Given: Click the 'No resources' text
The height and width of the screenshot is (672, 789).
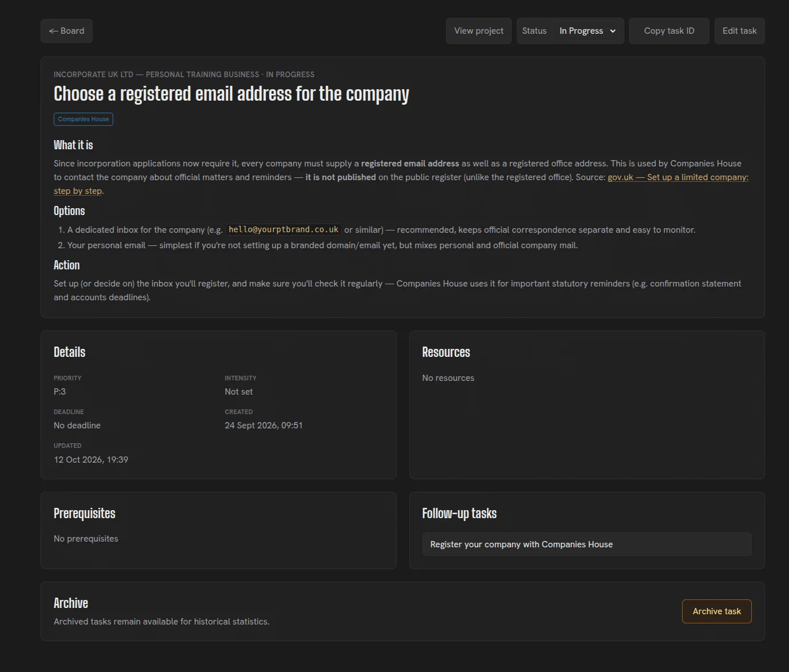Looking at the screenshot, I should [448, 378].
